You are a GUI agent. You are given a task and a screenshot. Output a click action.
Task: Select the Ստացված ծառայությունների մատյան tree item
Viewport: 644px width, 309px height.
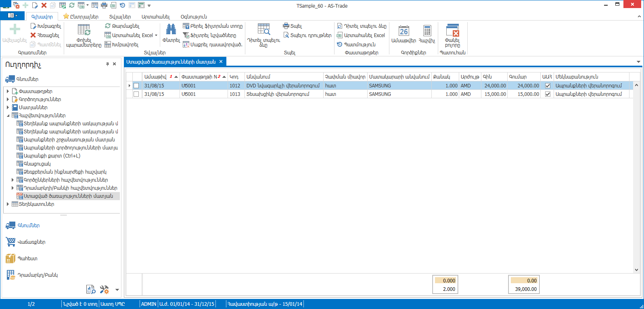68,196
